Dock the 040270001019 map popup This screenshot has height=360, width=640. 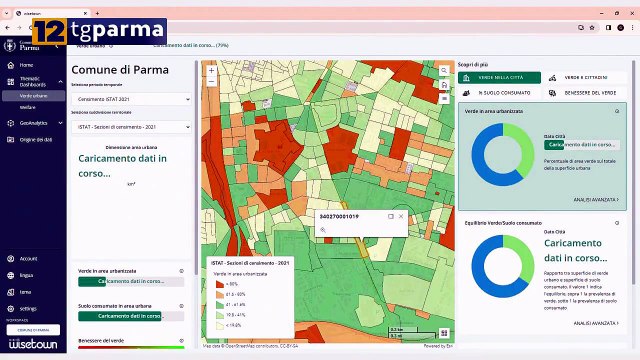coord(391,216)
